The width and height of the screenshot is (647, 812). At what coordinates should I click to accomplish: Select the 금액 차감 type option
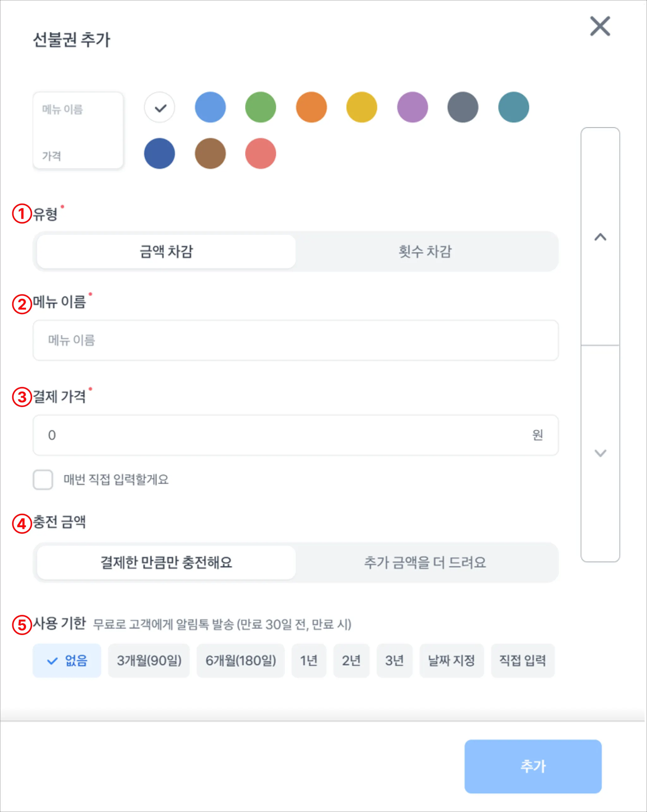(x=166, y=251)
